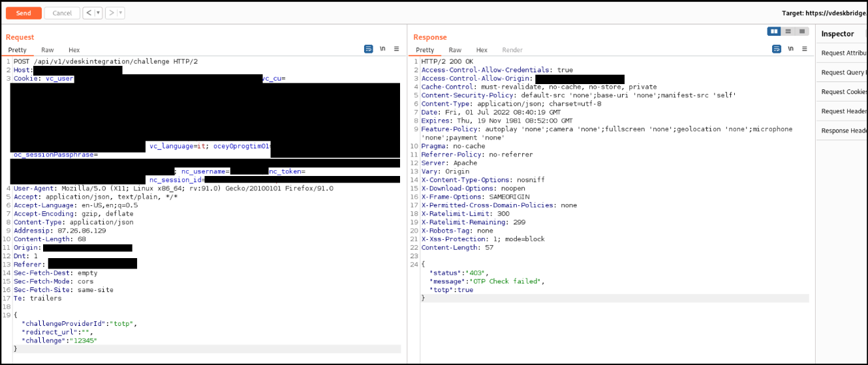Click the vc_language=it cookie value
The image size is (868, 365).
click(178, 146)
